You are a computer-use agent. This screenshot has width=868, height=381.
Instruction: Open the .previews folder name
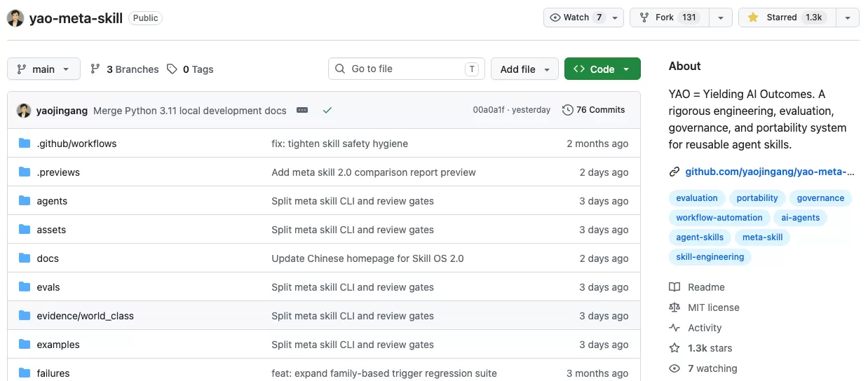[58, 172]
